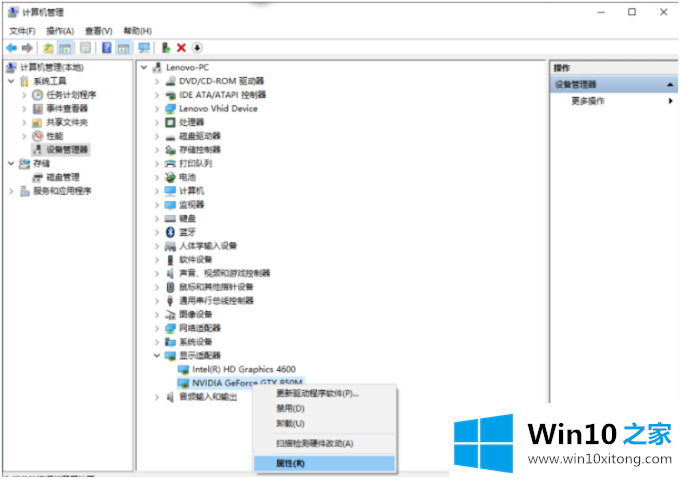Click the 声音、视频和游戏控制器 speaker icon
The height and width of the screenshot is (485, 684).
(171, 273)
